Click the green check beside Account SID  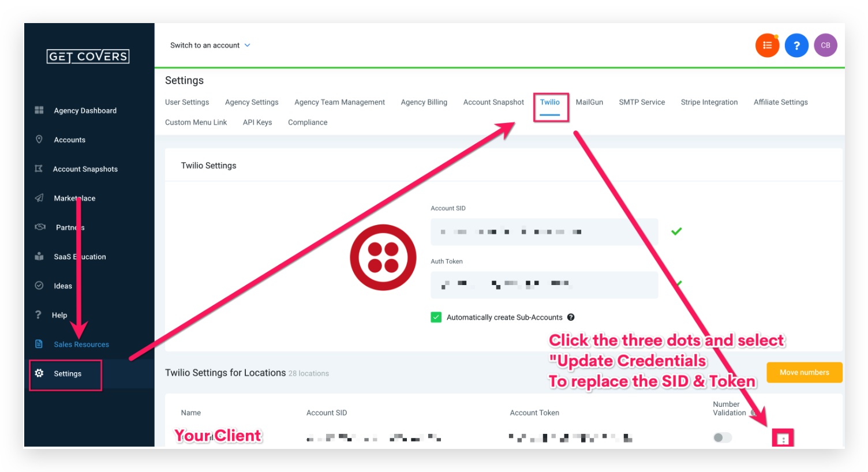pos(676,231)
